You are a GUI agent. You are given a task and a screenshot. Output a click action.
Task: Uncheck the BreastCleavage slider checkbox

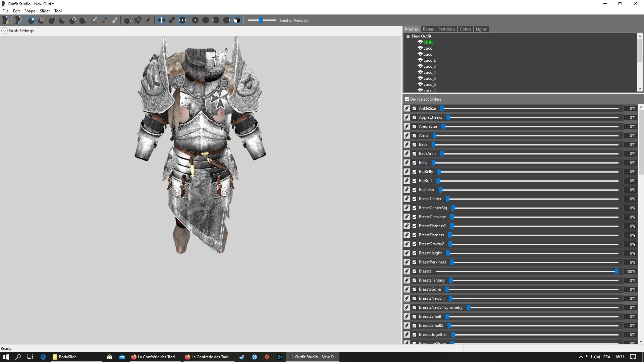(x=415, y=217)
